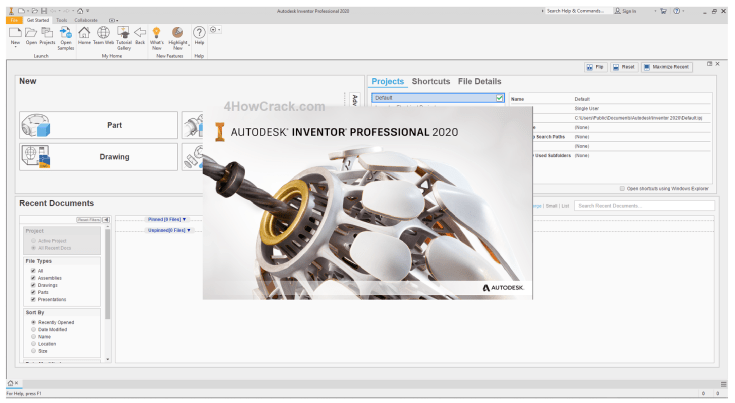The width and height of the screenshot is (735, 403).
Task: Uncheck the Assemblies file type
Action: (x=33, y=278)
